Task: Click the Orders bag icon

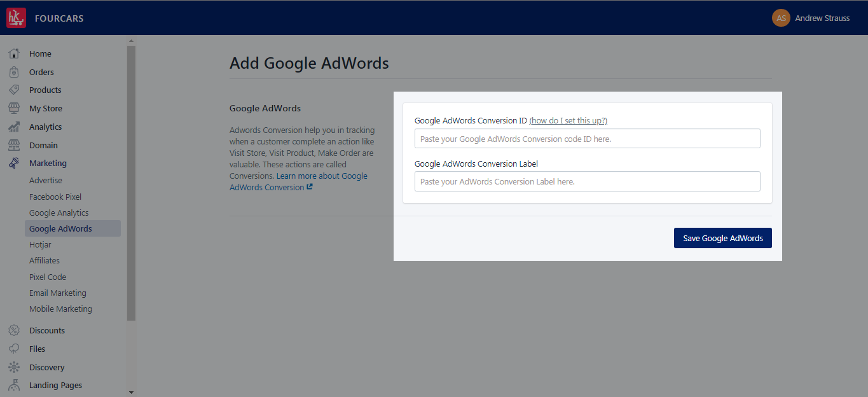Action: [14, 72]
